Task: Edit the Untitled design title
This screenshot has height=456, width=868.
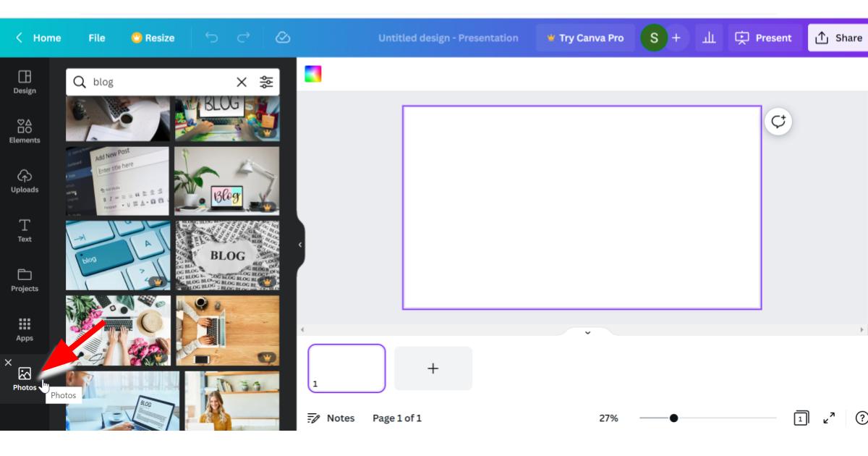Action: point(448,38)
